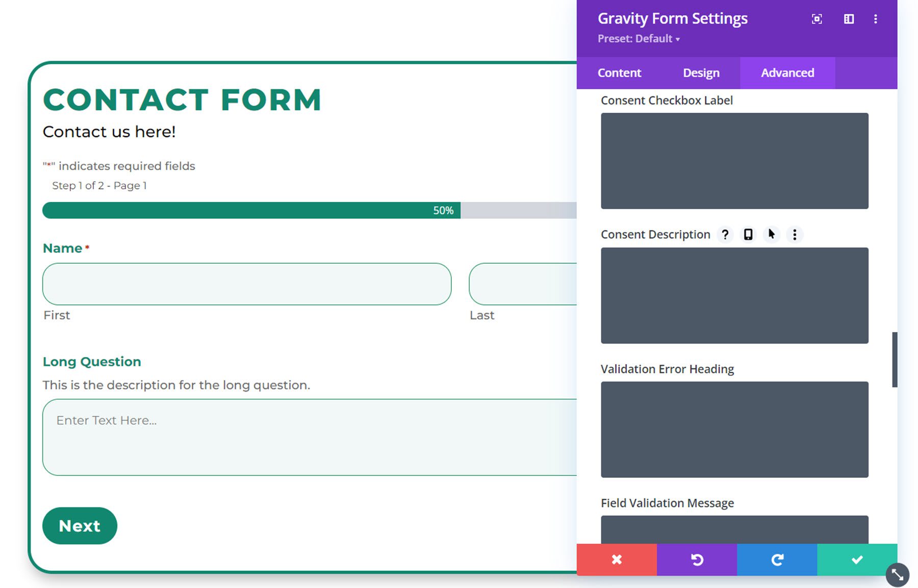
Task: Snap the settings modal to the side
Action: [x=849, y=19]
